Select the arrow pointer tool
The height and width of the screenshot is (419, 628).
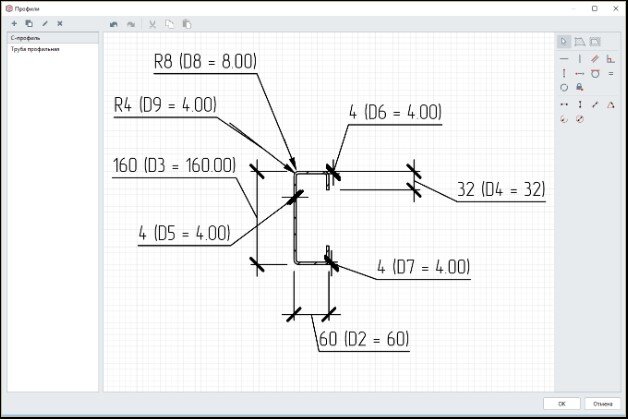coord(564,42)
